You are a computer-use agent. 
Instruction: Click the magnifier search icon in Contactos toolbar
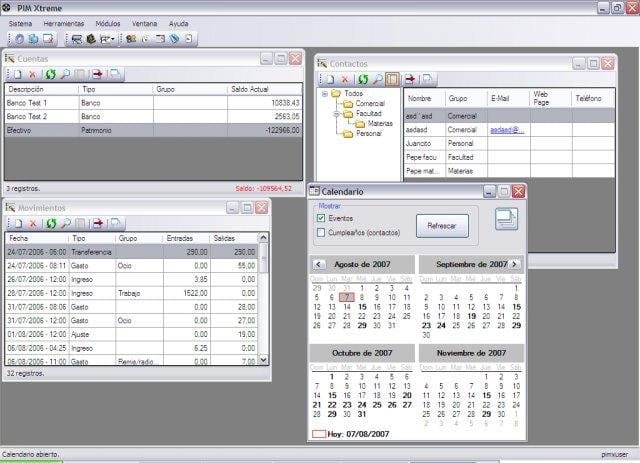point(378,79)
